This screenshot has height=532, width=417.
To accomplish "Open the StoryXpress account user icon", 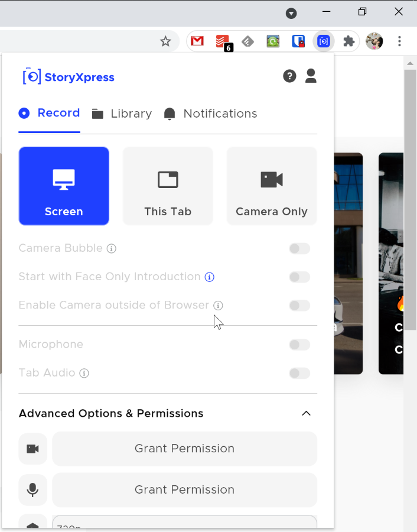I will [311, 76].
